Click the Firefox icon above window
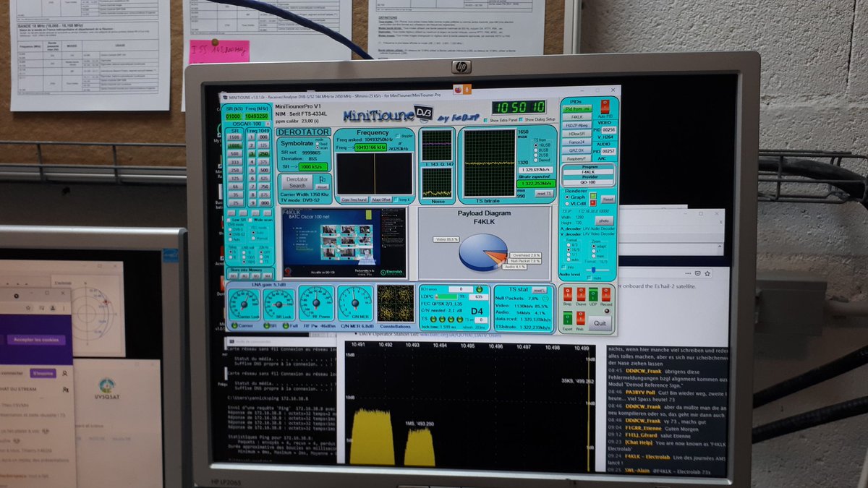The image size is (868, 488). (x=457, y=89)
